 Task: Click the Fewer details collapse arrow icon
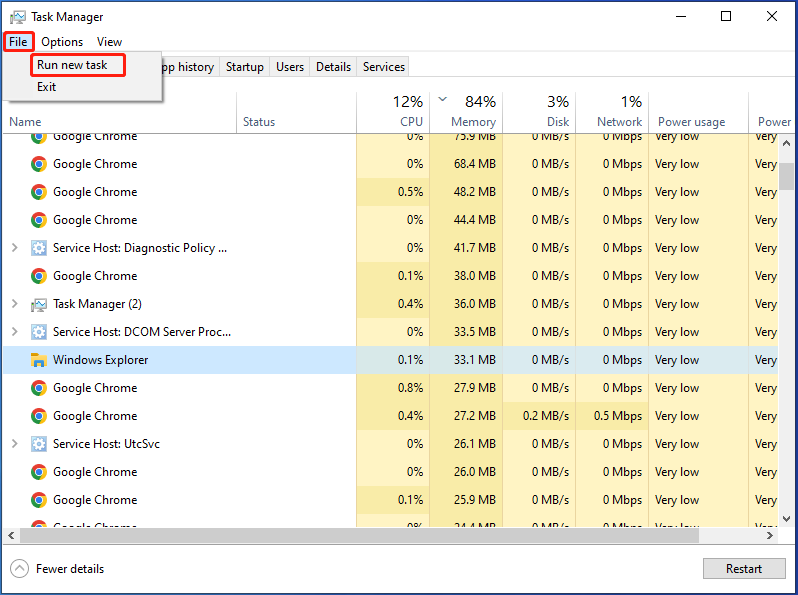(20, 569)
